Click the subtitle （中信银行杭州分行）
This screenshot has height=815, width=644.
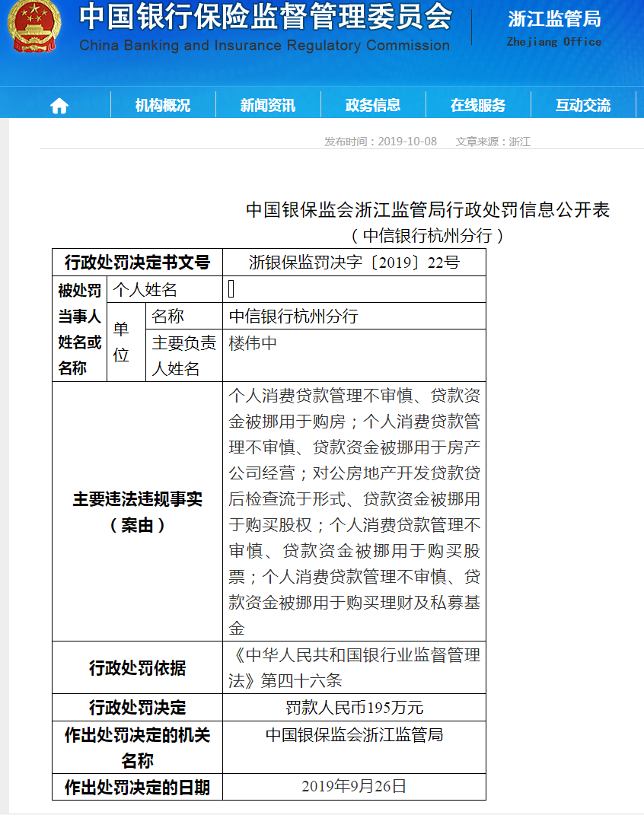pos(427,236)
